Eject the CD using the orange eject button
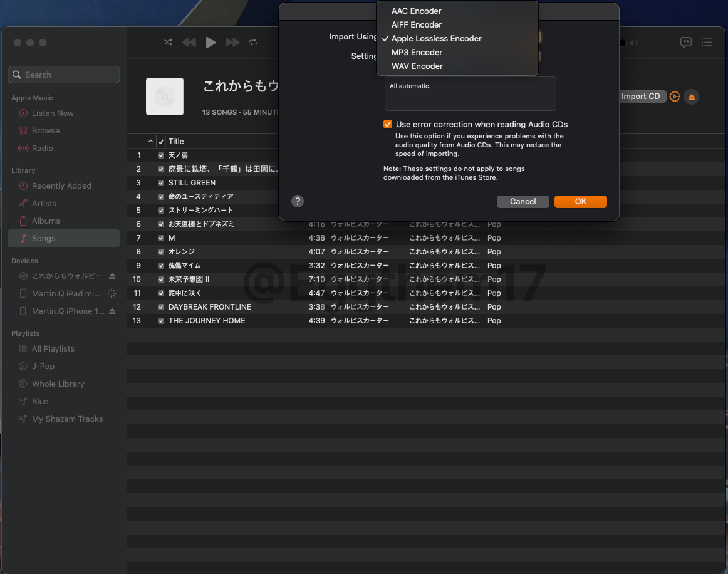The width and height of the screenshot is (728, 574). pos(691,97)
